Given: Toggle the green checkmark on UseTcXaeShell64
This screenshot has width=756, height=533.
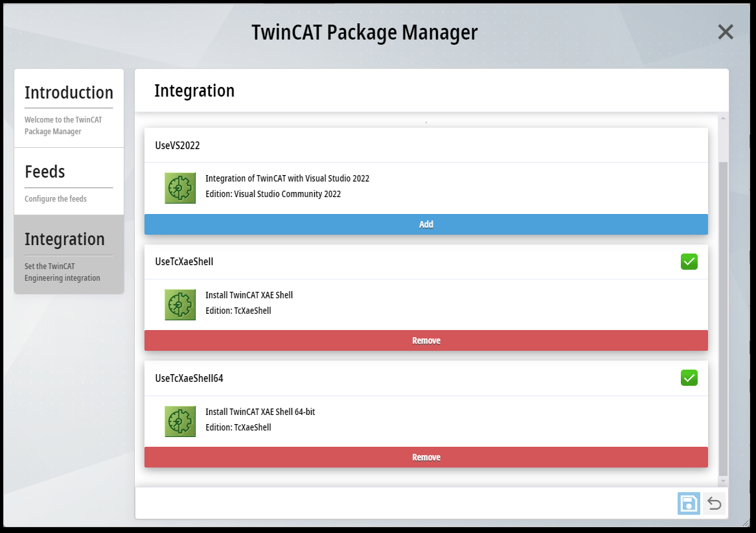Looking at the screenshot, I should [x=689, y=378].
